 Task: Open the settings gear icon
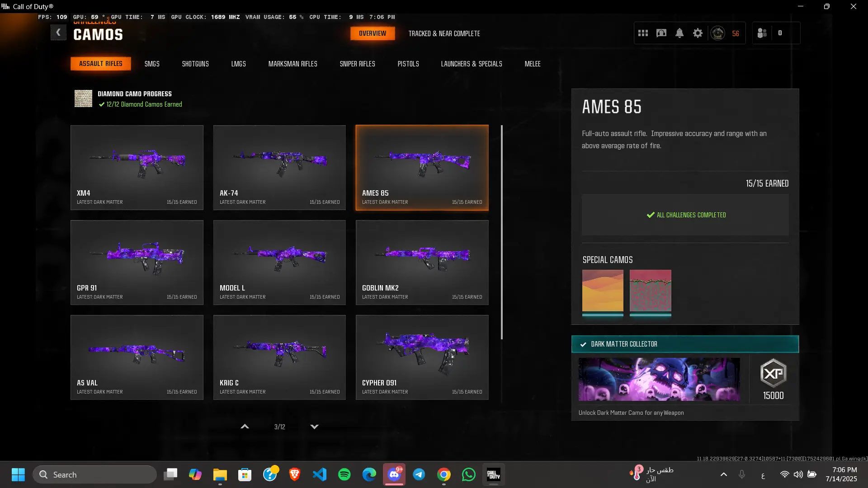[x=698, y=33]
